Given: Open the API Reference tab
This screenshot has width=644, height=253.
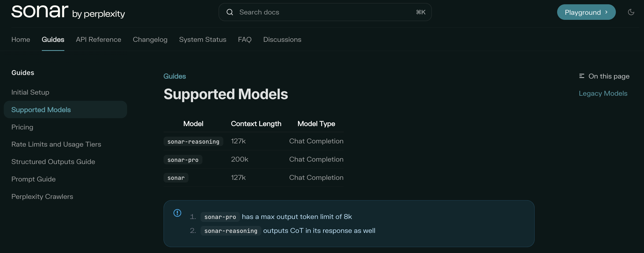Looking at the screenshot, I should click(x=98, y=39).
